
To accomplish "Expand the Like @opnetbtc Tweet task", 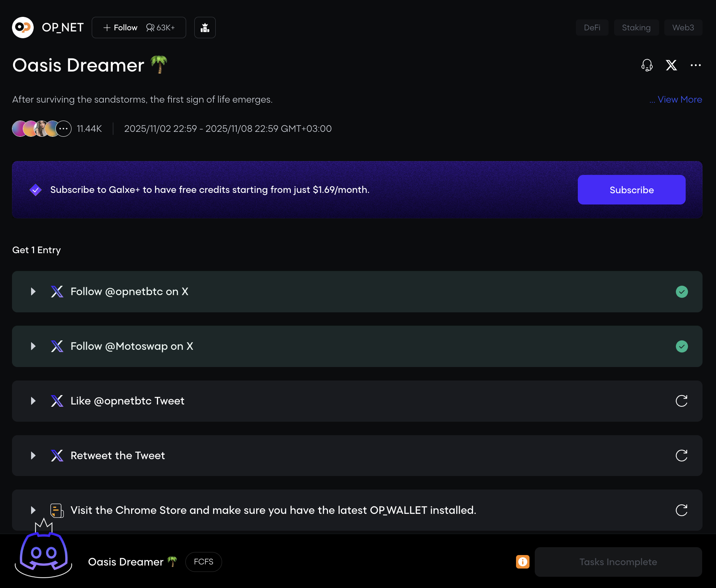I will click(x=33, y=401).
